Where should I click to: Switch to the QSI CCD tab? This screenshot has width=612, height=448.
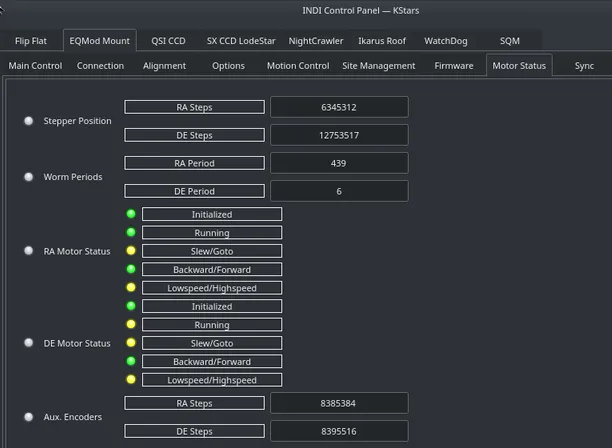coord(168,41)
